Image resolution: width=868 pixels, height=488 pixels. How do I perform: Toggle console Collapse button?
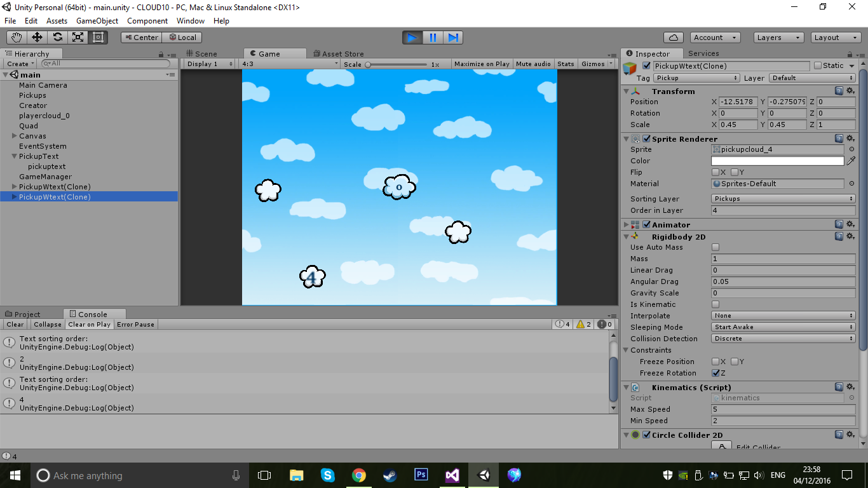point(48,324)
